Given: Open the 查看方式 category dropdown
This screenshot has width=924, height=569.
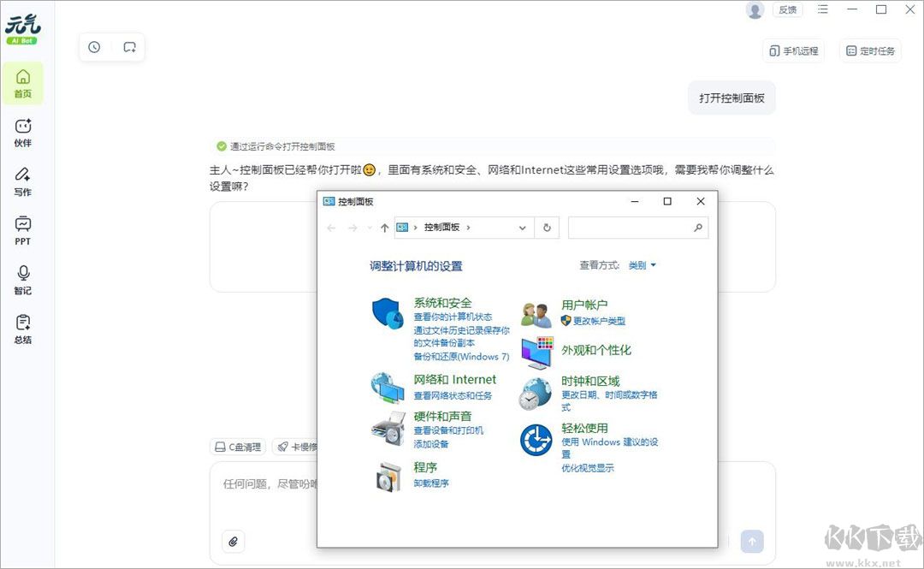Looking at the screenshot, I should coord(642,265).
